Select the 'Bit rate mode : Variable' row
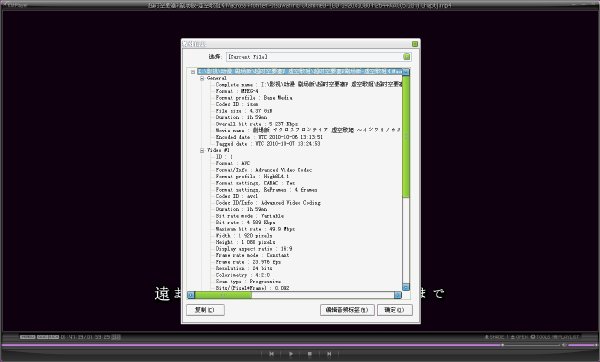Viewport: 600px width, 362px height. [x=249, y=216]
